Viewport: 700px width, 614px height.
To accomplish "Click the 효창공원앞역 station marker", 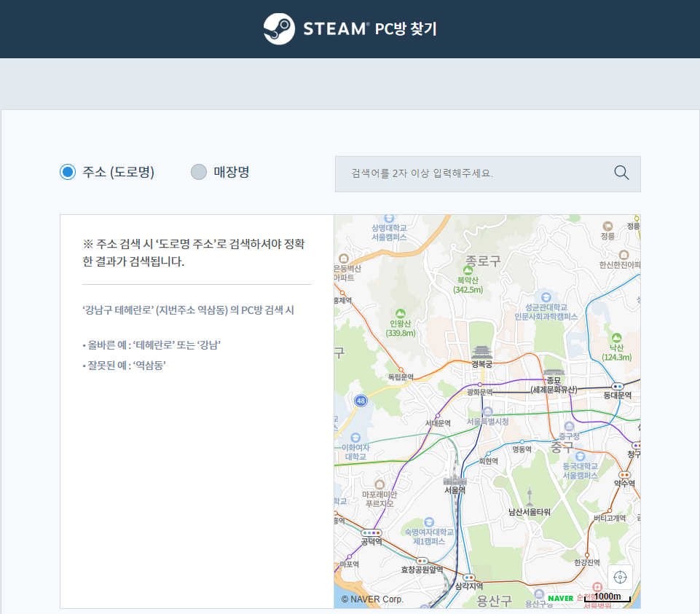I will pyautogui.click(x=422, y=561).
